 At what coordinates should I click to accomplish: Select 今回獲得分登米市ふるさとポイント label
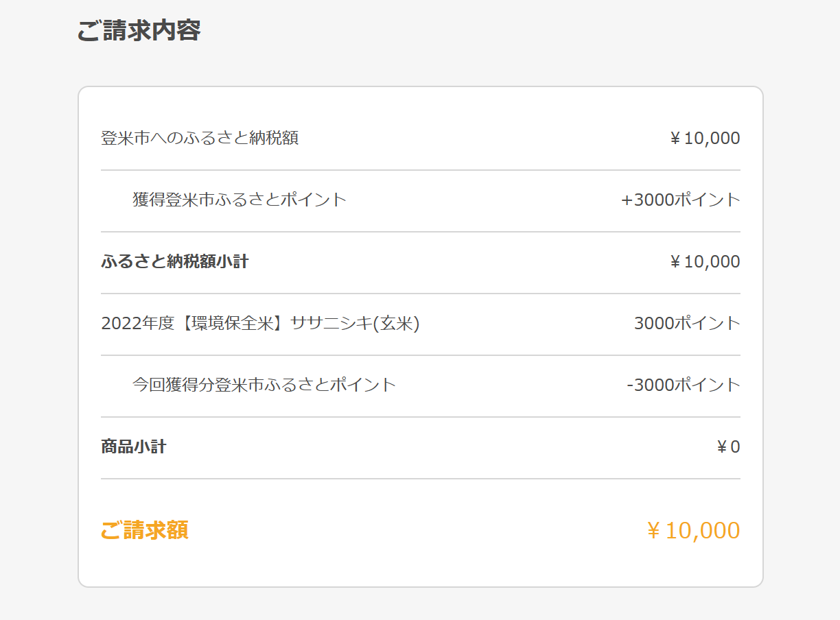(x=264, y=385)
